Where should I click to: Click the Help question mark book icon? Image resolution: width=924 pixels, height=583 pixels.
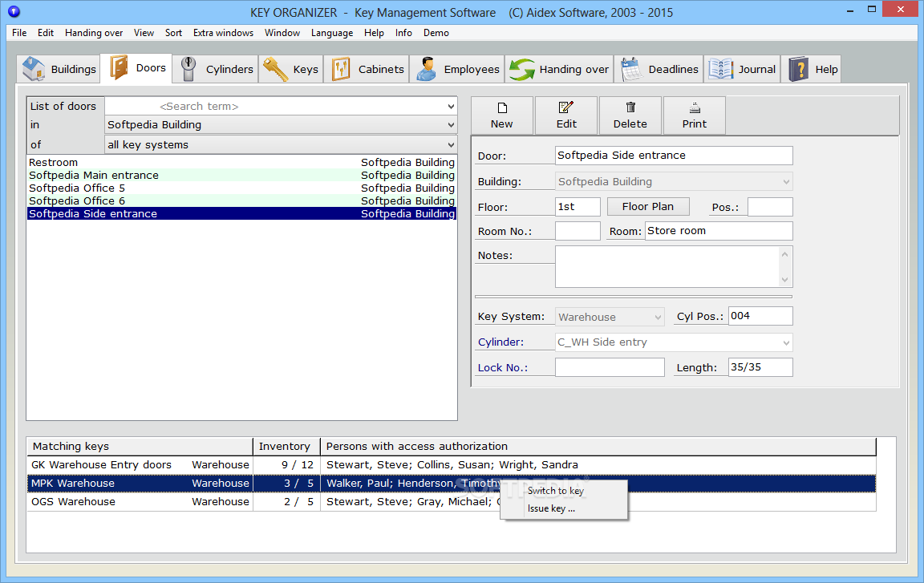pyautogui.click(x=799, y=69)
